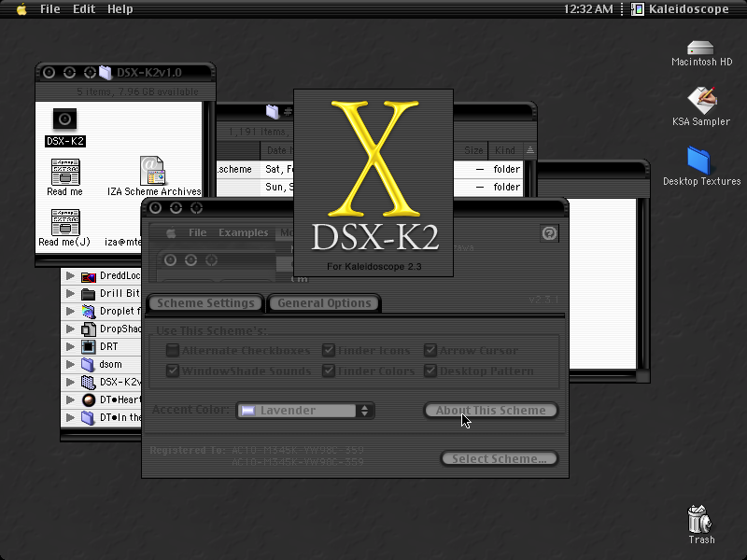
Task: Click the DSX-K2v1.0 window title folder icon
Action: [106, 73]
